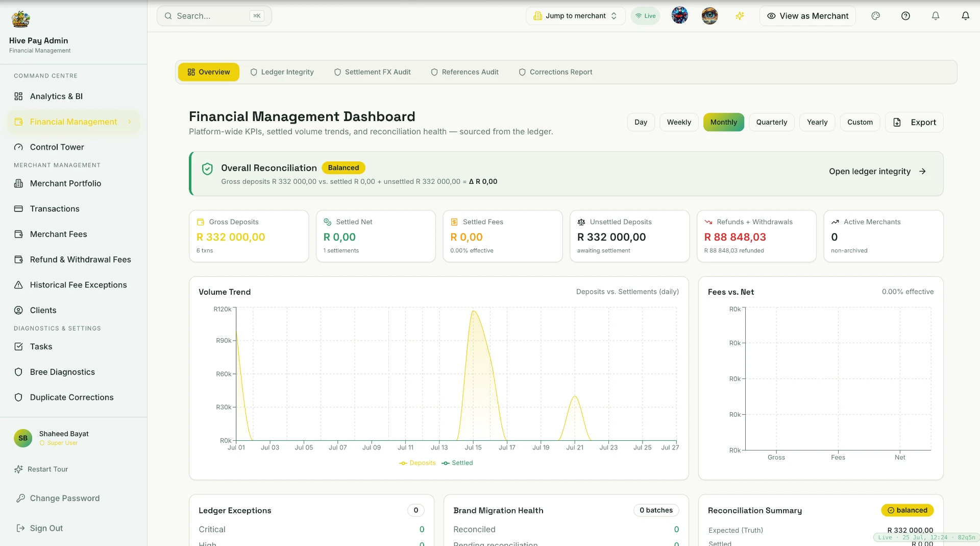Image resolution: width=980 pixels, height=546 pixels.
Task: Switch to the Ledger Integrity tab
Action: (x=282, y=72)
